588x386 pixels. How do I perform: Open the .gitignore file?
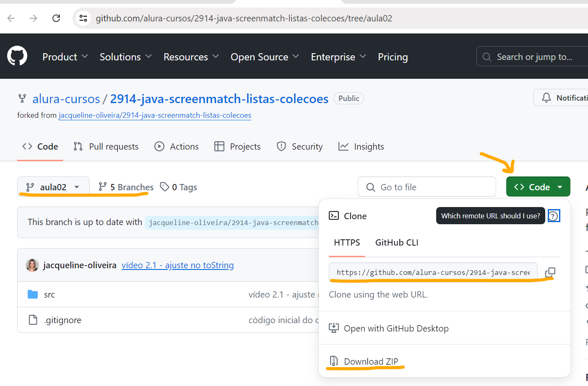[x=63, y=320]
